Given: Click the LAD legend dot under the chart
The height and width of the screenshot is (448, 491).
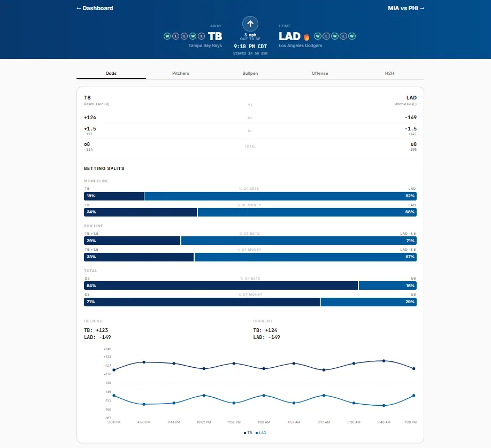Looking at the screenshot, I should (257, 433).
